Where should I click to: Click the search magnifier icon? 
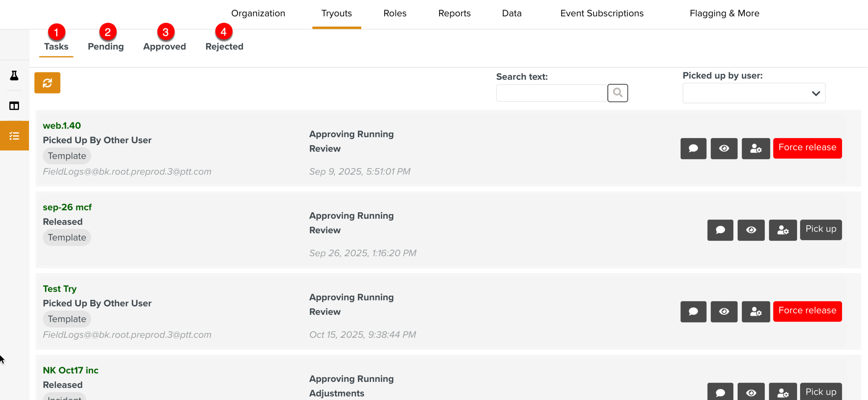(x=617, y=93)
